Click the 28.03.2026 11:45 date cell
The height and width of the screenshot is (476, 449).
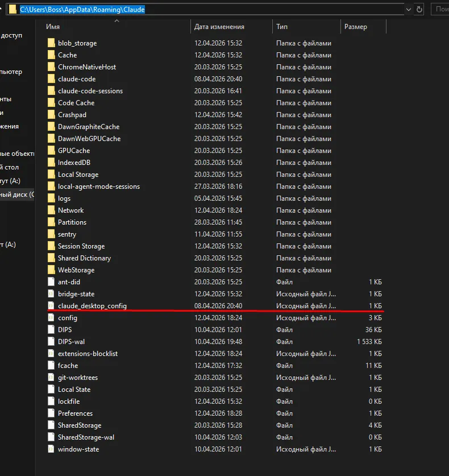218,222
